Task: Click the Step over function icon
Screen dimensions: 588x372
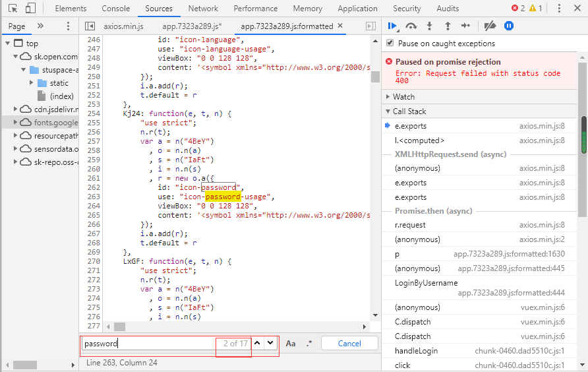Action: (x=411, y=26)
